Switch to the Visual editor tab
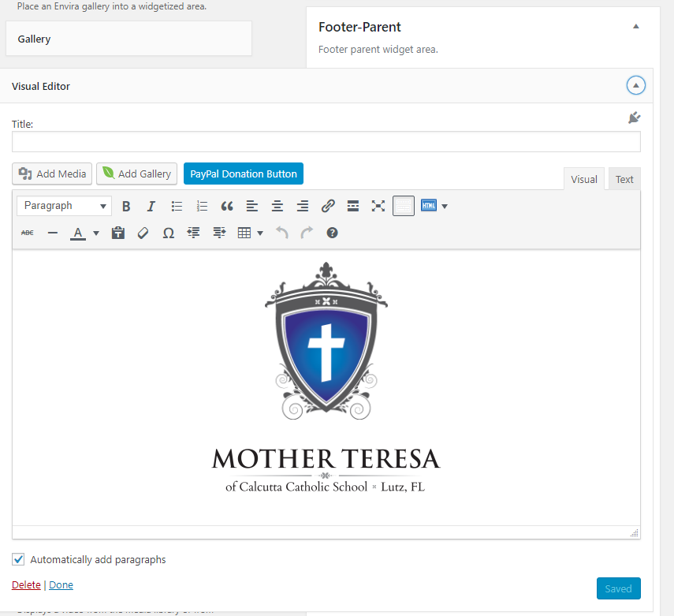Screen dimensions: 674x616 [583, 179]
